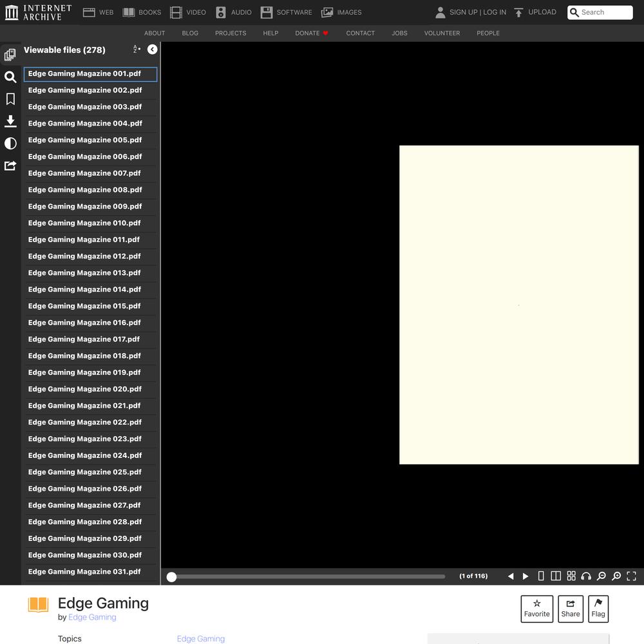Switch to two-page view

(x=556, y=576)
